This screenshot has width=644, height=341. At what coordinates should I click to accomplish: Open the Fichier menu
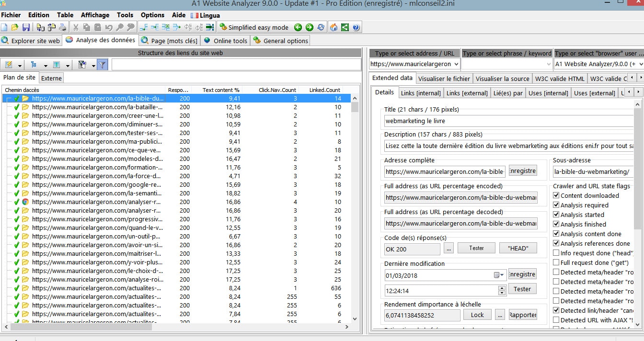tap(11, 15)
